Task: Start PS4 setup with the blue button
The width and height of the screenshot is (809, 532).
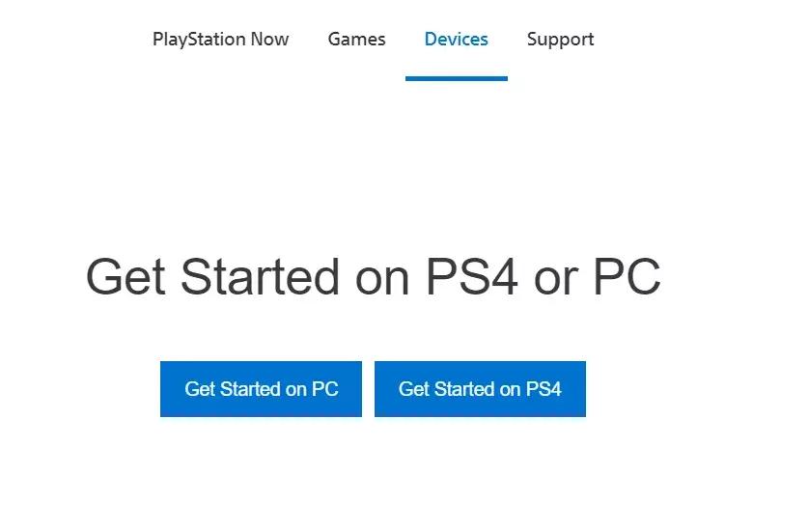Action: tap(480, 389)
